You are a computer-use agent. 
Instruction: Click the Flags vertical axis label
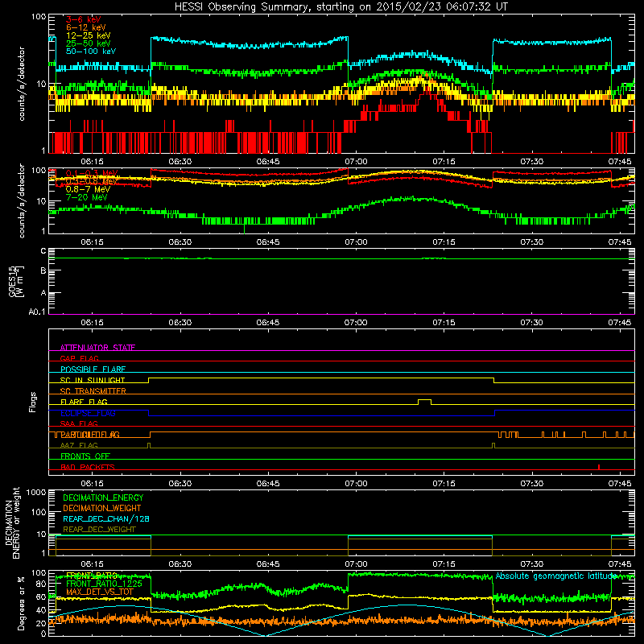(33, 402)
